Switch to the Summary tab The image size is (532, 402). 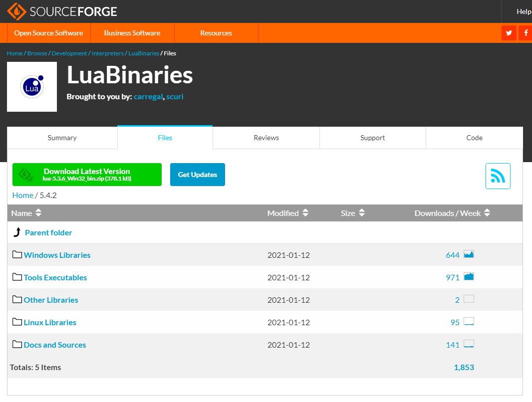tap(62, 138)
